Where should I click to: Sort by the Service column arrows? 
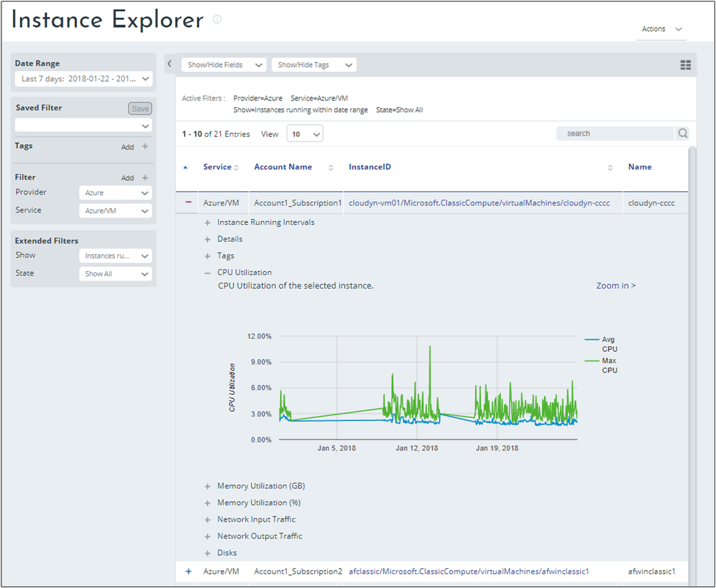coord(236,167)
